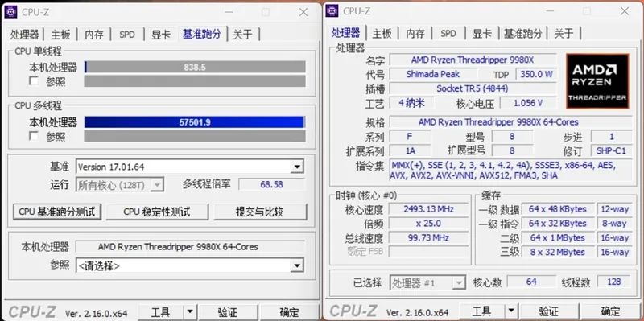Switch to 处理器 tab in left window
Image resolution: width=644 pixels, height=321 pixels.
(25, 35)
